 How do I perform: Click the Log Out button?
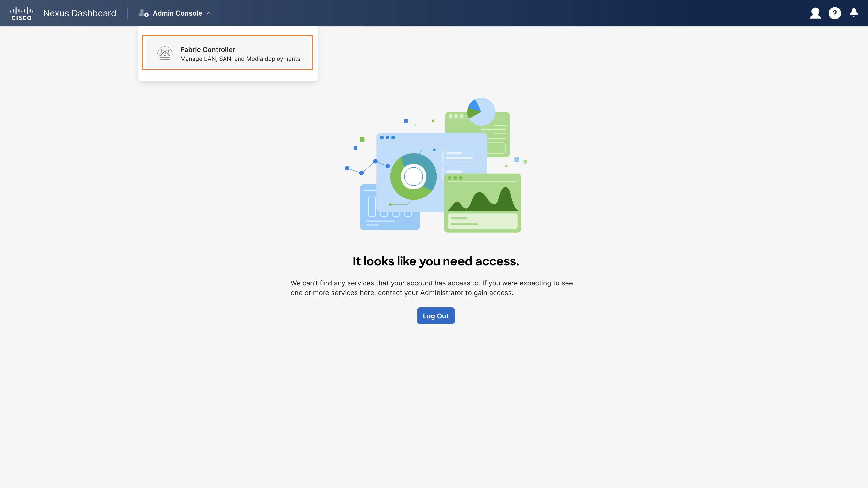click(x=436, y=316)
